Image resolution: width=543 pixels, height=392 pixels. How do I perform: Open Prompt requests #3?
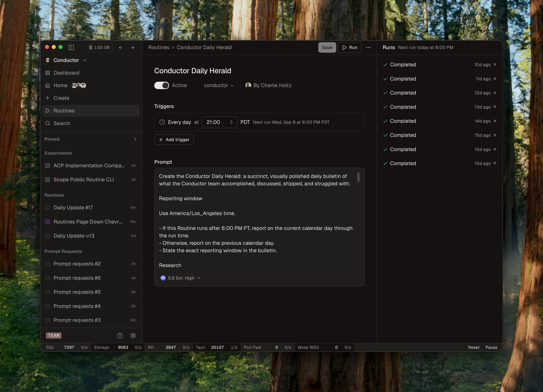[91, 320]
